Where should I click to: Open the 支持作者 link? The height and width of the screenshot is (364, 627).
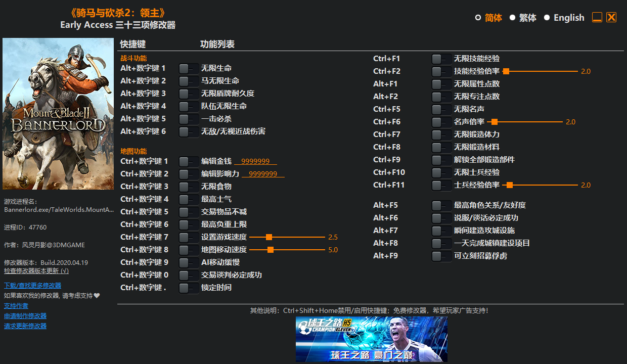[x=16, y=305]
